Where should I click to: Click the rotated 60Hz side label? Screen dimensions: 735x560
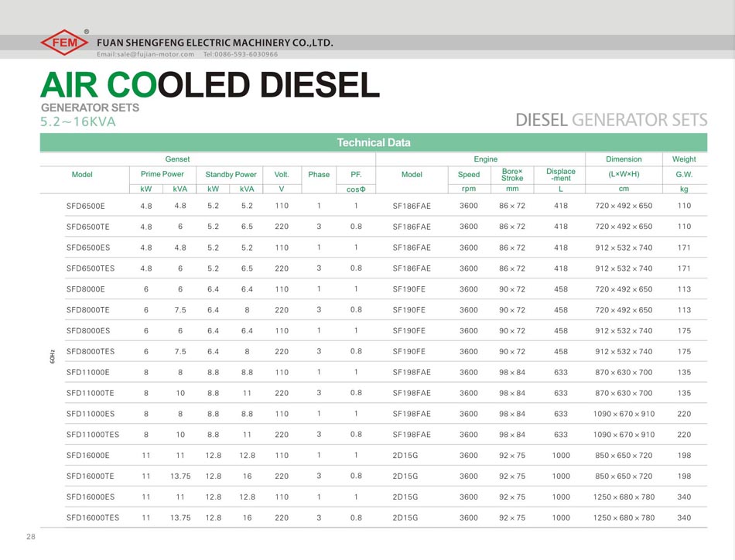point(53,356)
